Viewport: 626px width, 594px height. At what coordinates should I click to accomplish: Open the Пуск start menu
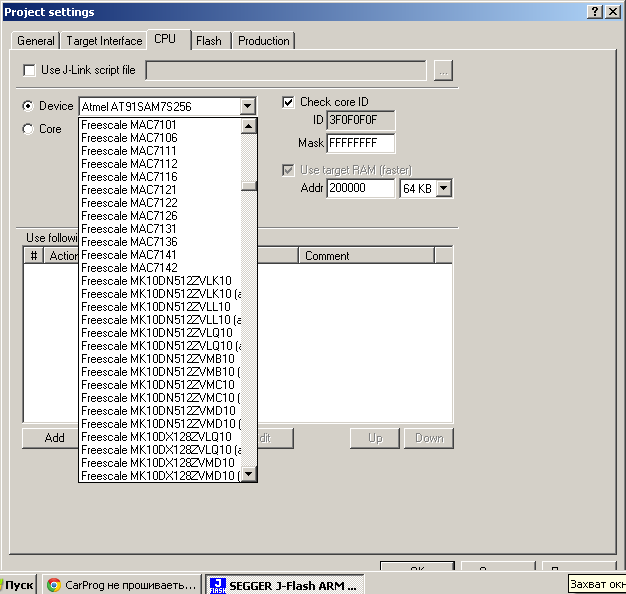tap(18, 585)
